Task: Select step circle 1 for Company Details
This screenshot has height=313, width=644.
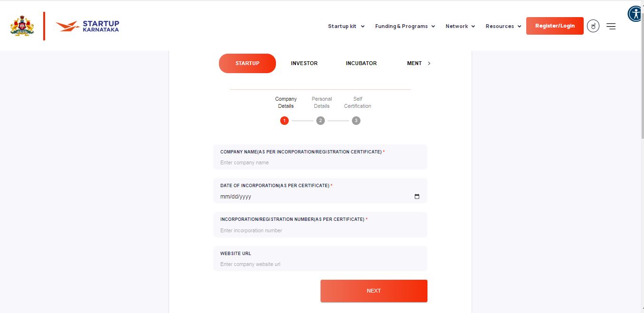Action: (x=284, y=120)
